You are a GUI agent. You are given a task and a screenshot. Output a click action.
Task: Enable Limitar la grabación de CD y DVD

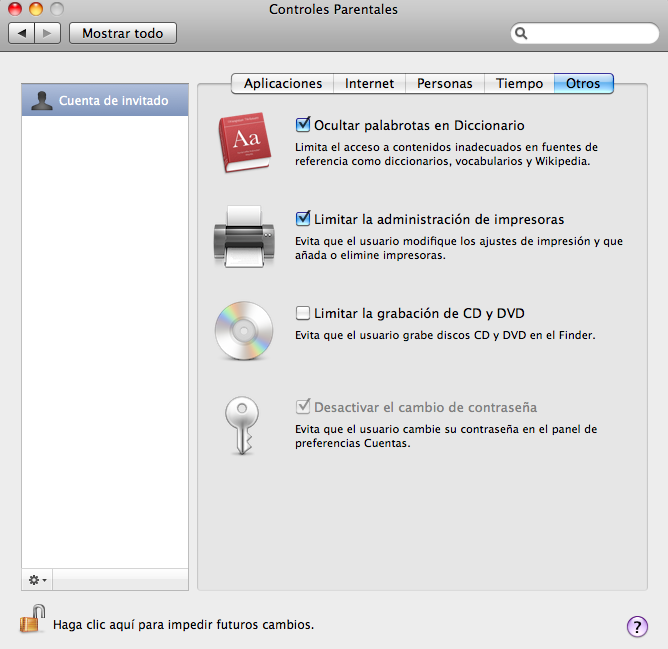(303, 313)
